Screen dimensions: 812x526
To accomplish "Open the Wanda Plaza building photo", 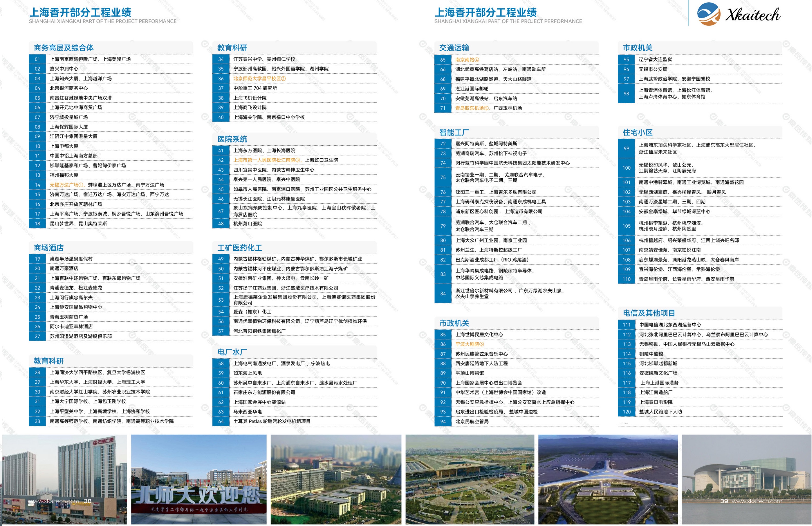I will pyautogui.click(x=64, y=479).
